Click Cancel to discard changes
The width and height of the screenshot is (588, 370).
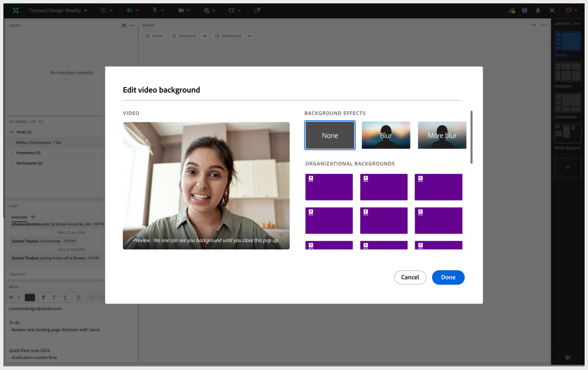410,277
